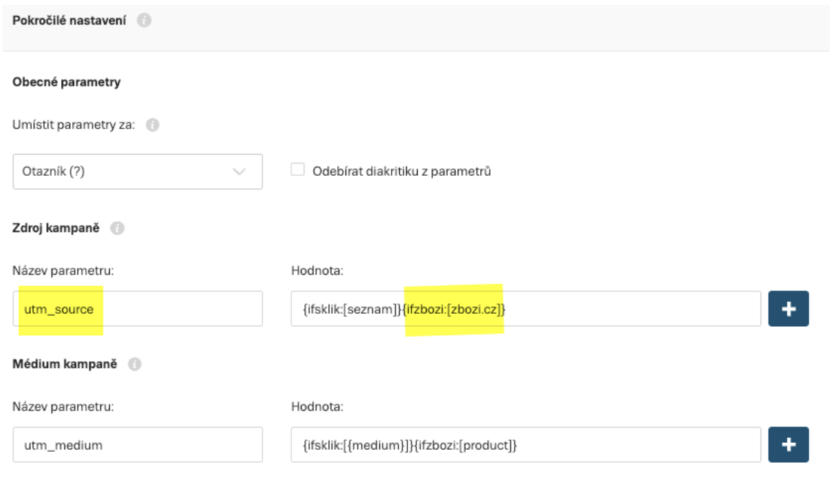The image size is (834, 504).
Task: Enable Odebírat diakritiku z parametrů checkbox
Action: [x=297, y=170]
